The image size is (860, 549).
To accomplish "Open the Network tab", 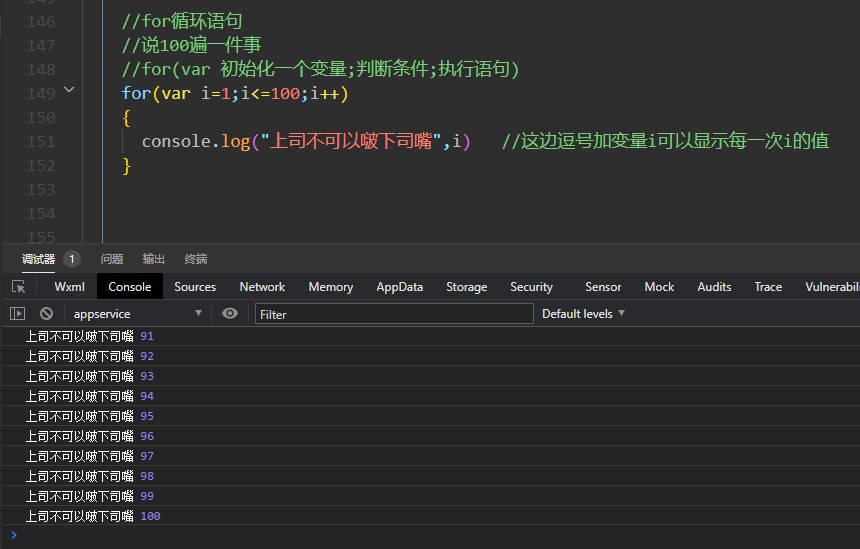I will [262, 287].
